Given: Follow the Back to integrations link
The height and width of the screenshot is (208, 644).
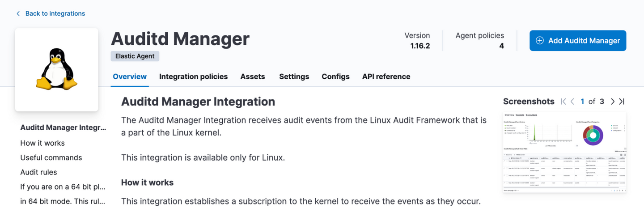Looking at the screenshot, I should [55, 13].
